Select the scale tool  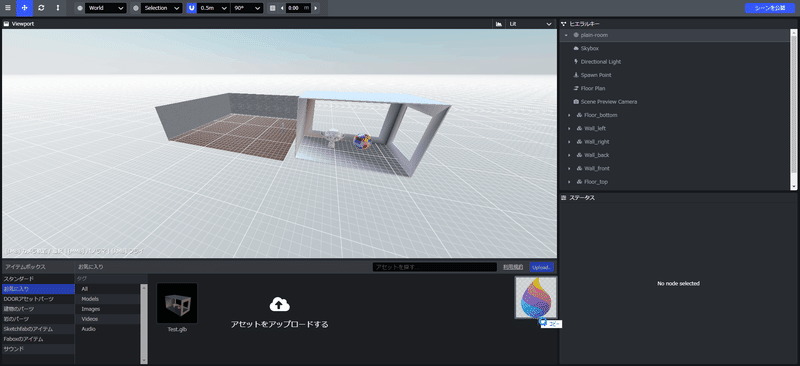(x=58, y=8)
